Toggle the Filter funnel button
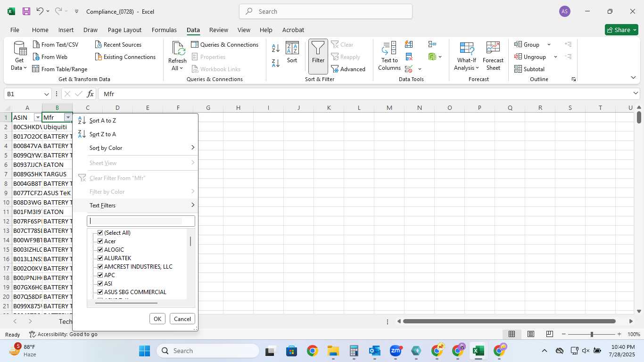 click(x=318, y=56)
